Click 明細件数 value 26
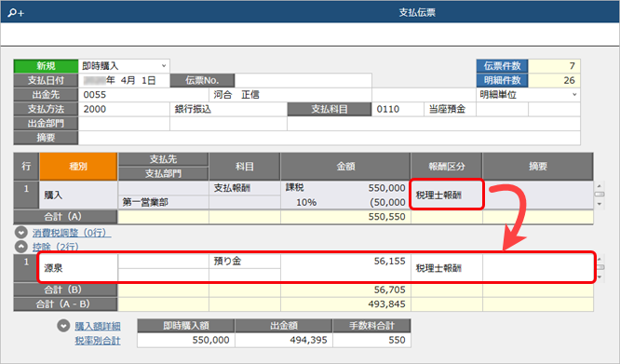 pos(554,81)
